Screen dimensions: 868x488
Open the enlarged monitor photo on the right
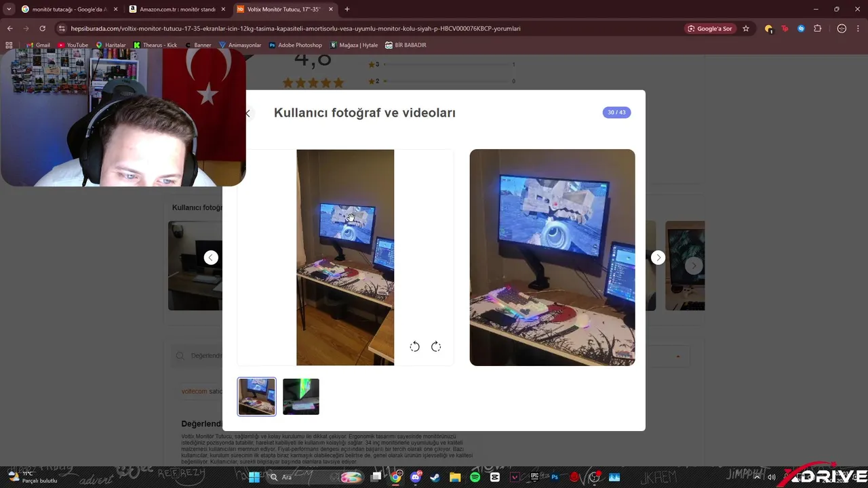(x=552, y=258)
